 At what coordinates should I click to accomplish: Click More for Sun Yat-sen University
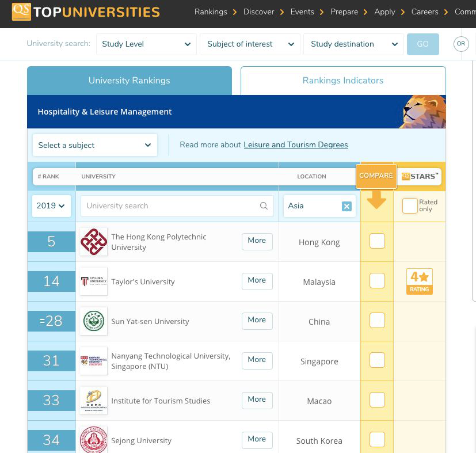click(x=257, y=321)
